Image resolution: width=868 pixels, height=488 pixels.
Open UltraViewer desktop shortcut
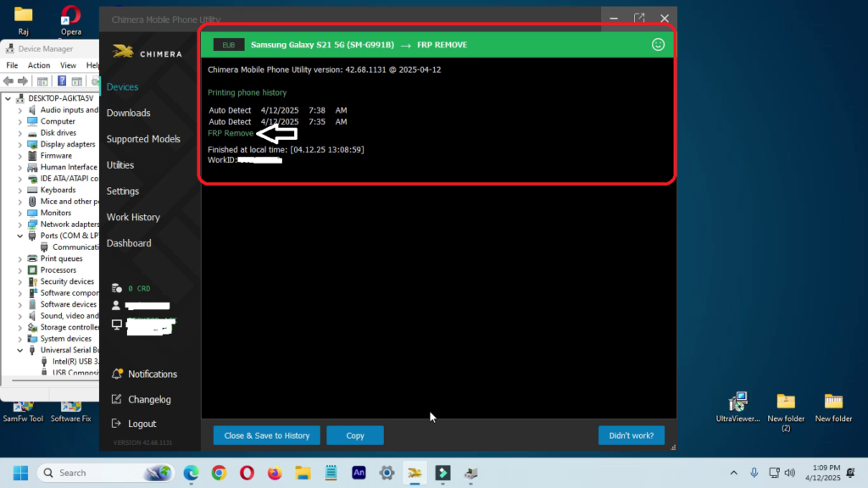[x=738, y=408]
